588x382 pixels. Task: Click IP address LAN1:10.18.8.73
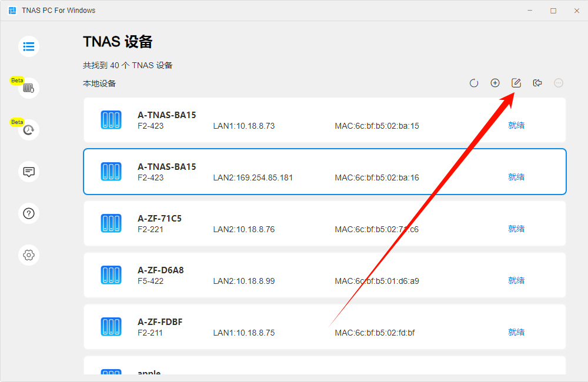click(244, 126)
